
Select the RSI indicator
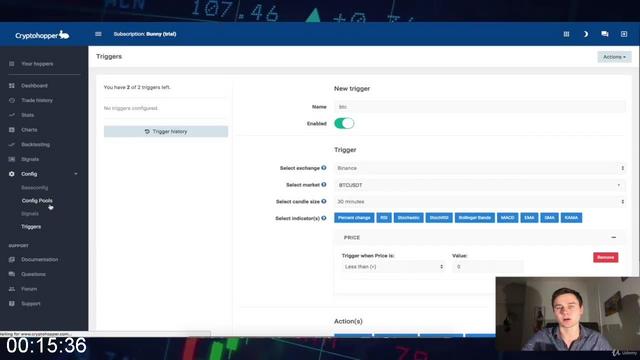pyautogui.click(x=384, y=218)
